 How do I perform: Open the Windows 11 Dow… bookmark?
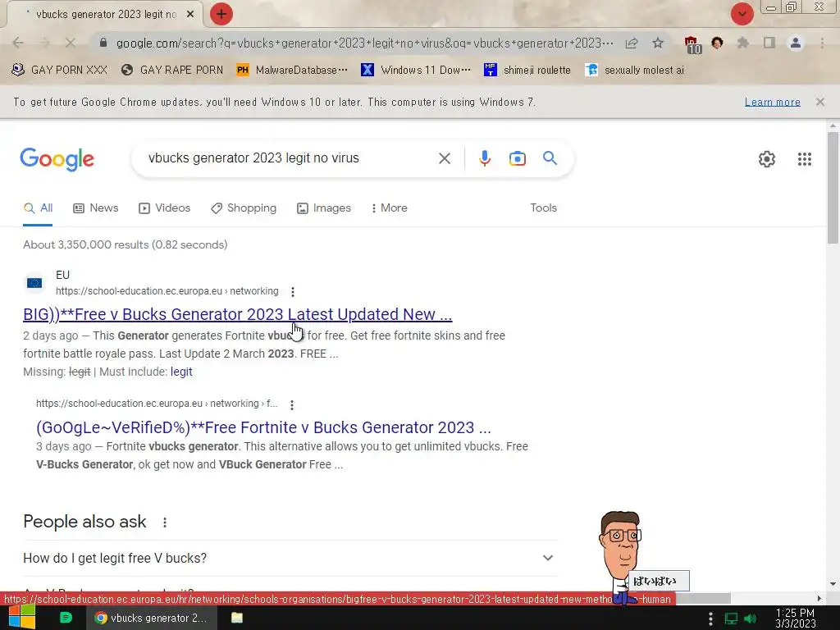click(x=416, y=71)
